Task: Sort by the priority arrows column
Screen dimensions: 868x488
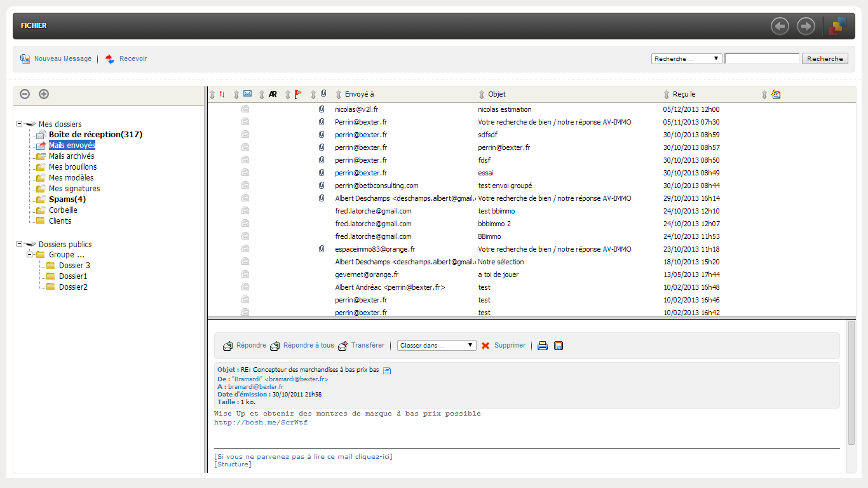Action: pos(222,94)
